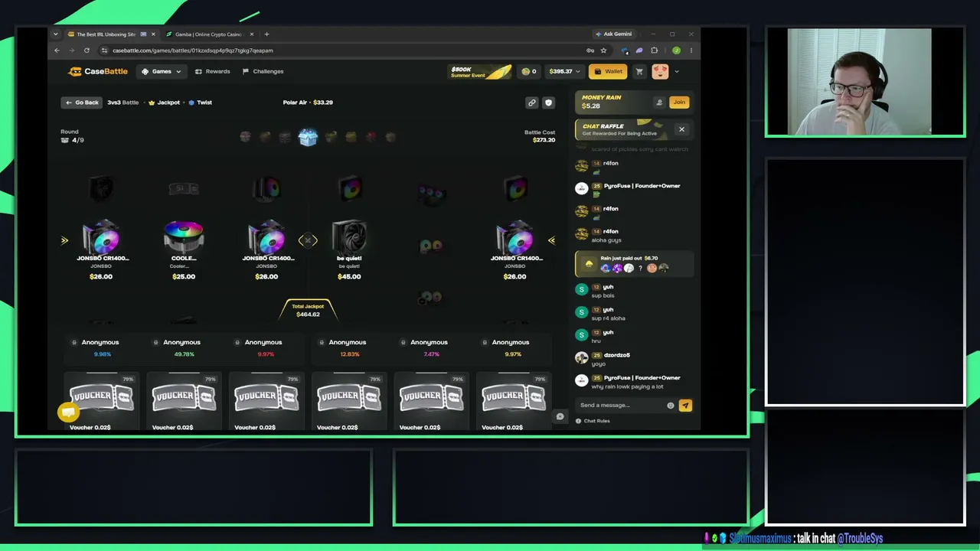This screenshot has height=551, width=980.
Task: Go back in browser history
Action: click(x=57, y=51)
